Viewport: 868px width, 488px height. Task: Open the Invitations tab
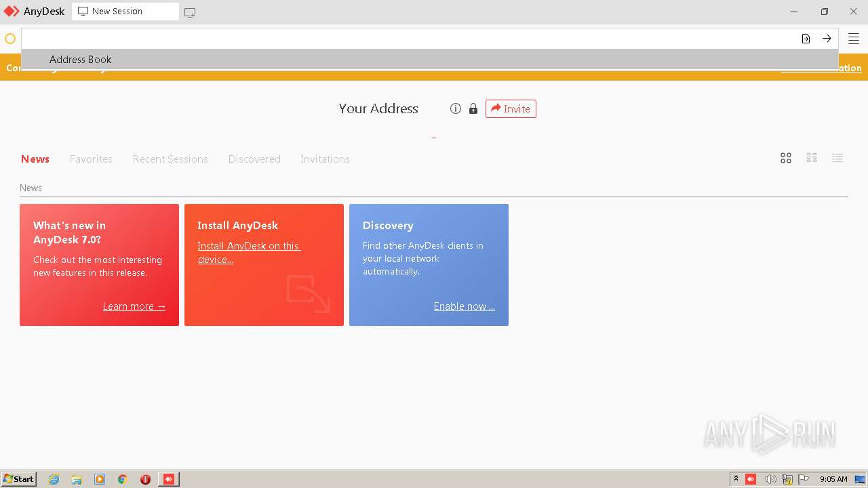[x=325, y=159]
